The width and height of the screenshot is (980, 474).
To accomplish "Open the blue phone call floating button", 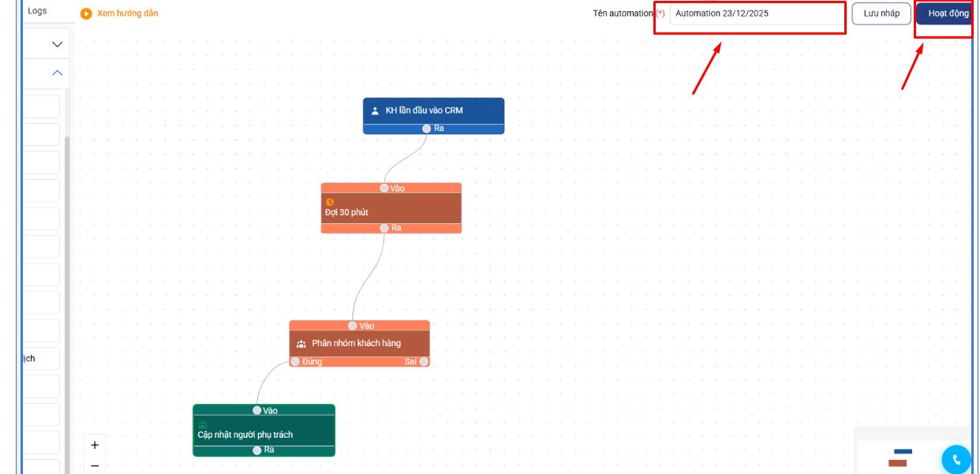I will point(956,460).
